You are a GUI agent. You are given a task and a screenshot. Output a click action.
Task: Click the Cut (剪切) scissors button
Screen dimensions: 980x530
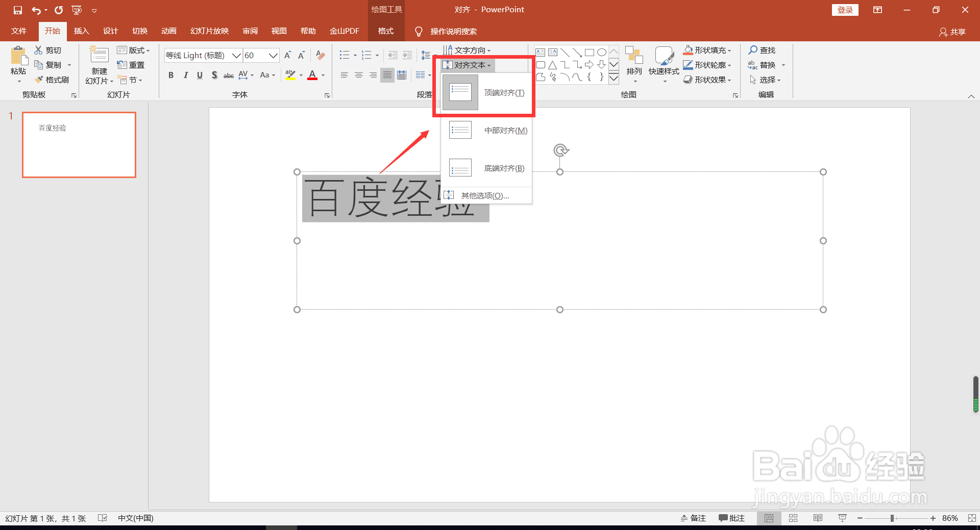48,50
